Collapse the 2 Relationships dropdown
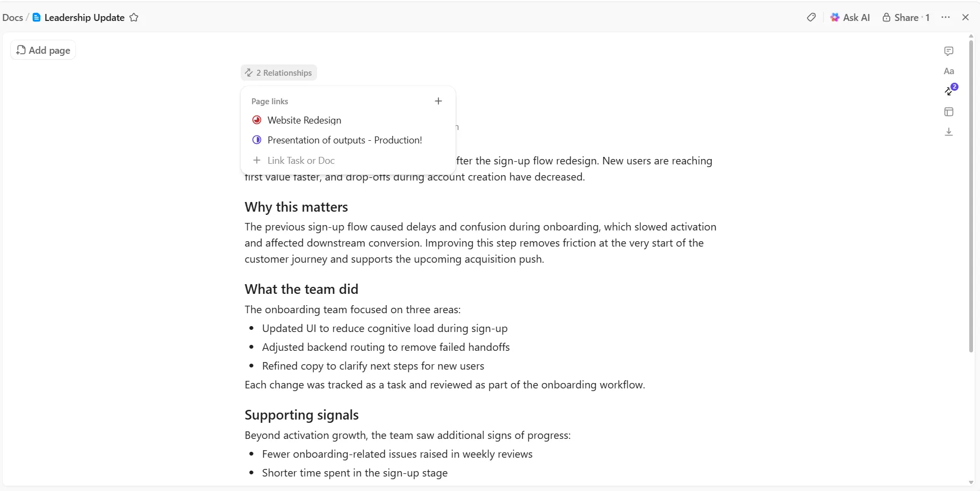980x491 pixels. (x=279, y=73)
